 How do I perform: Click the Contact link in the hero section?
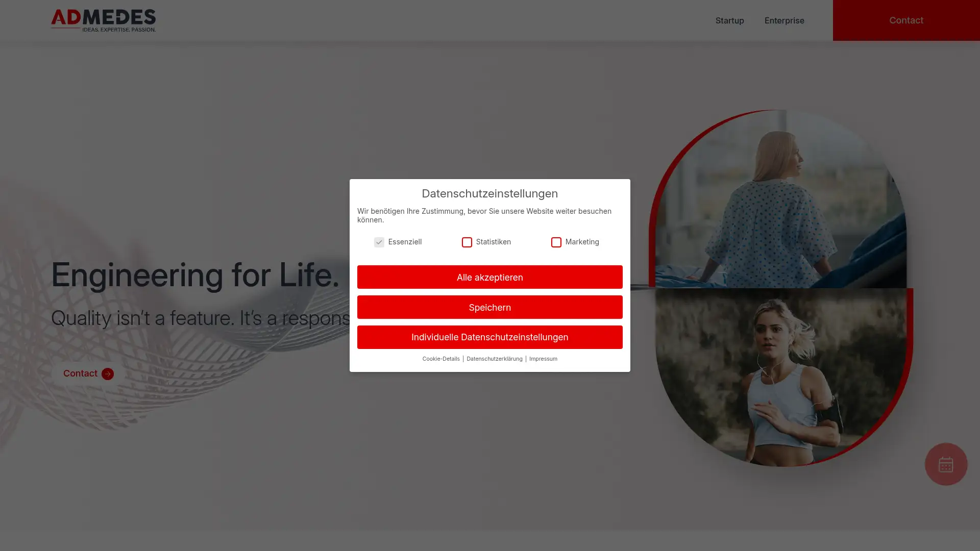(x=80, y=373)
